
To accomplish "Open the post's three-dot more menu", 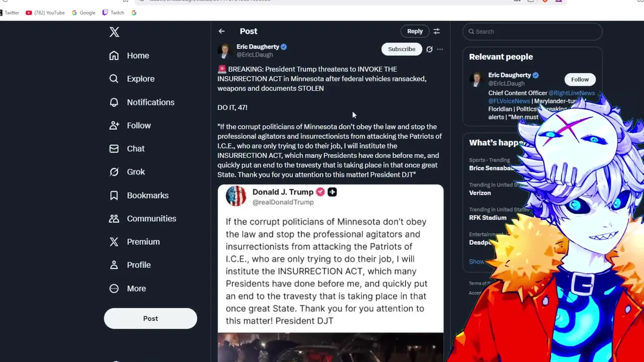I will [440, 49].
